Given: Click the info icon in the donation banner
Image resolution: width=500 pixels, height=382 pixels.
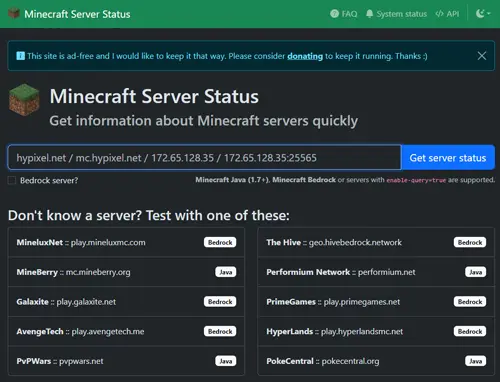Looking at the screenshot, I should click(x=20, y=56).
